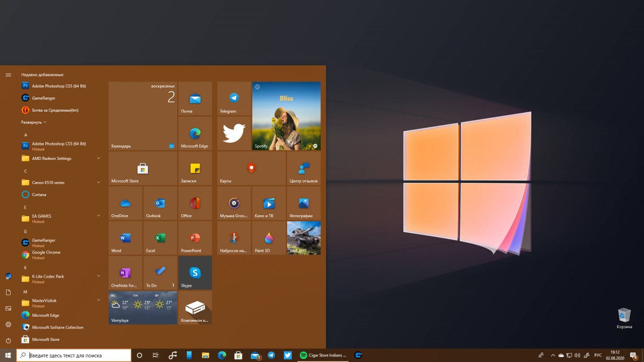Open the volume control in tray
644x362 pixels.
(x=577, y=355)
